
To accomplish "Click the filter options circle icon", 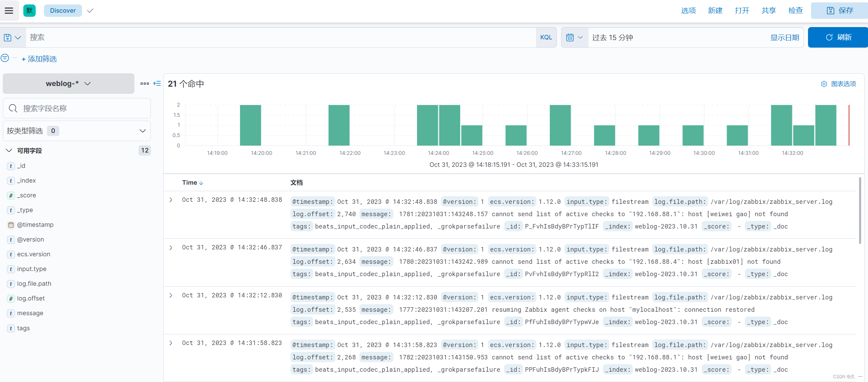I will point(5,58).
